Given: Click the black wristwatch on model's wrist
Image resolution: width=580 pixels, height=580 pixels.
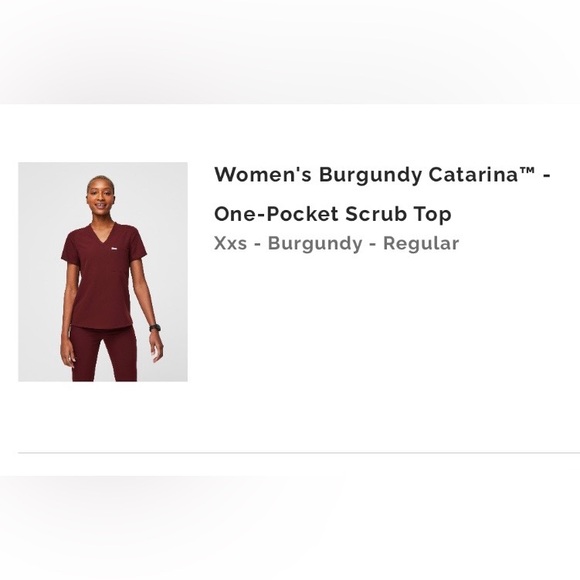Looking at the screenshot, I should [155, 328].
